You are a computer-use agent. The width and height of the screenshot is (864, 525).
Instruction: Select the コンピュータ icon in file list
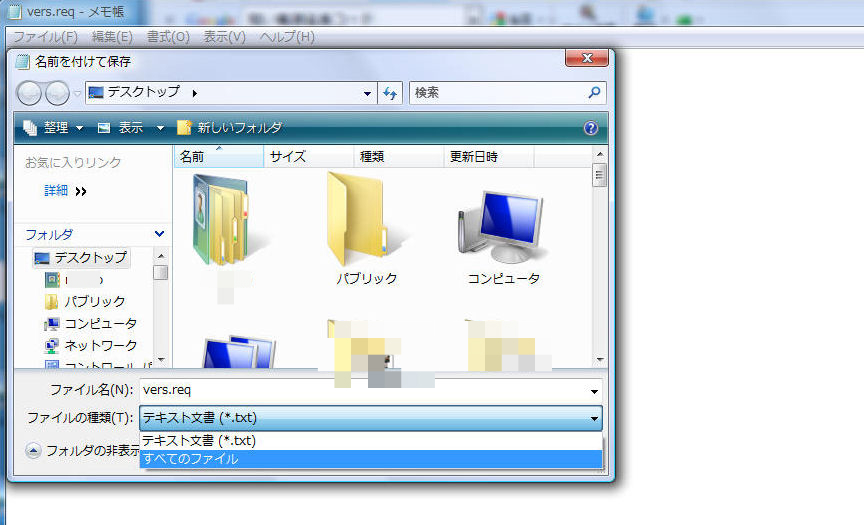point(503,237)
